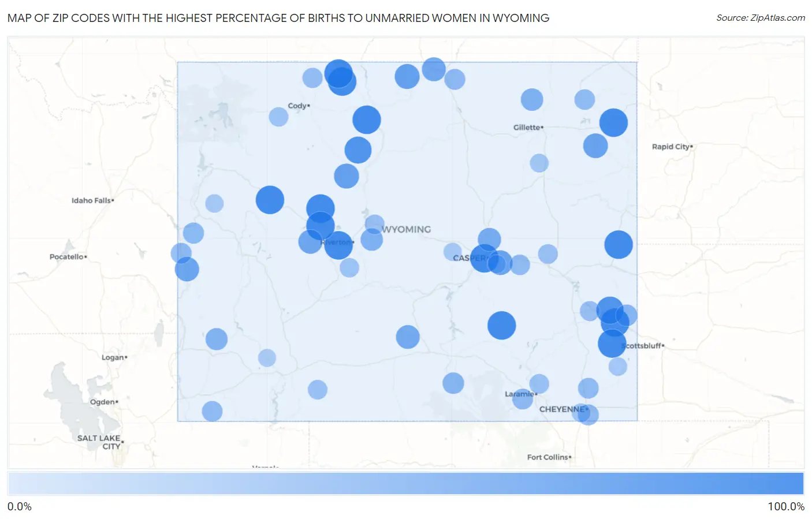This screenshot has width=812, height=519.
Task: Click the Cody city label
Action: (299, 106)
